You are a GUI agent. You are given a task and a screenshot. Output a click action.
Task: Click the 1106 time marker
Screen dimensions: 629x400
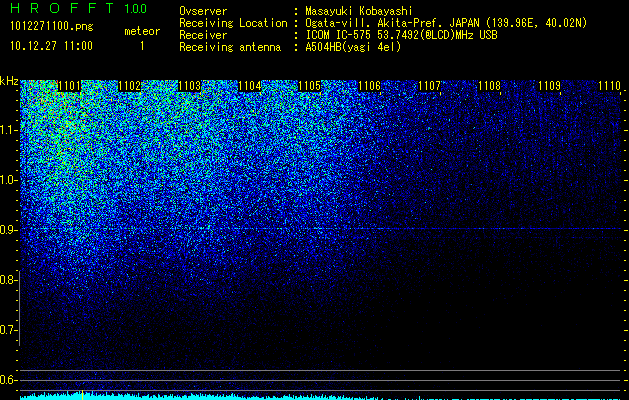tap(369, 86)
